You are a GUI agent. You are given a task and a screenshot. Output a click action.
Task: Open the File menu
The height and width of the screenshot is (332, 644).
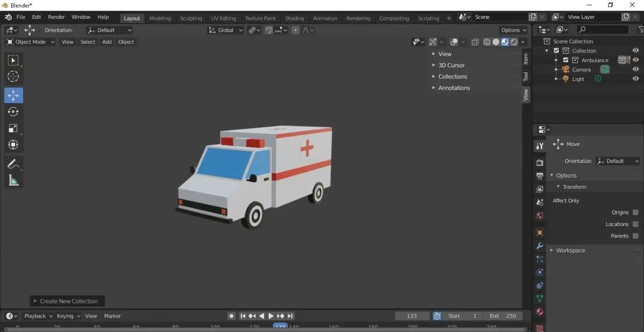(20, 17)
